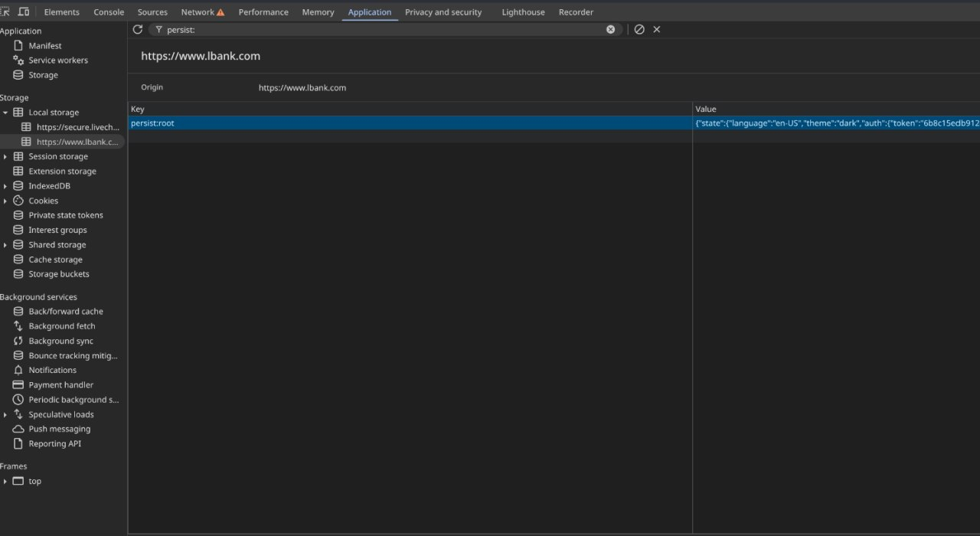This screenshot has height=536, width=980.
Task: Click the Speculative loads arrows icon
Action: [18, 414]
